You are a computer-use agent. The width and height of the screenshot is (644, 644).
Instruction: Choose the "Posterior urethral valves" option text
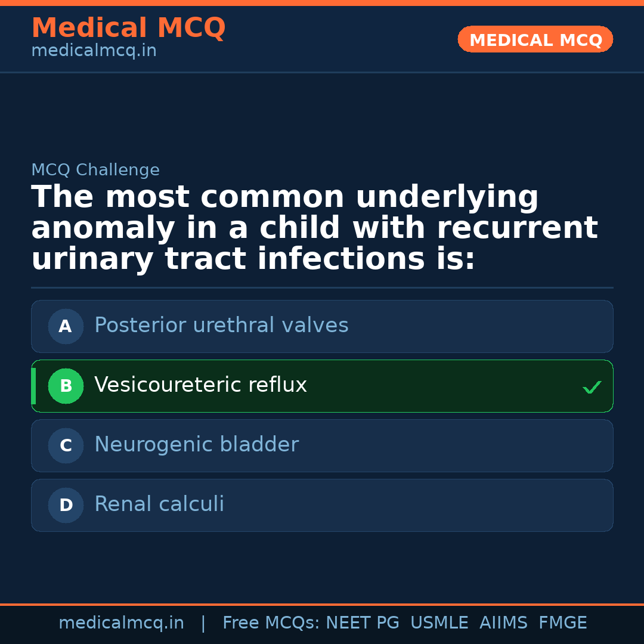[x=221, y=326]
